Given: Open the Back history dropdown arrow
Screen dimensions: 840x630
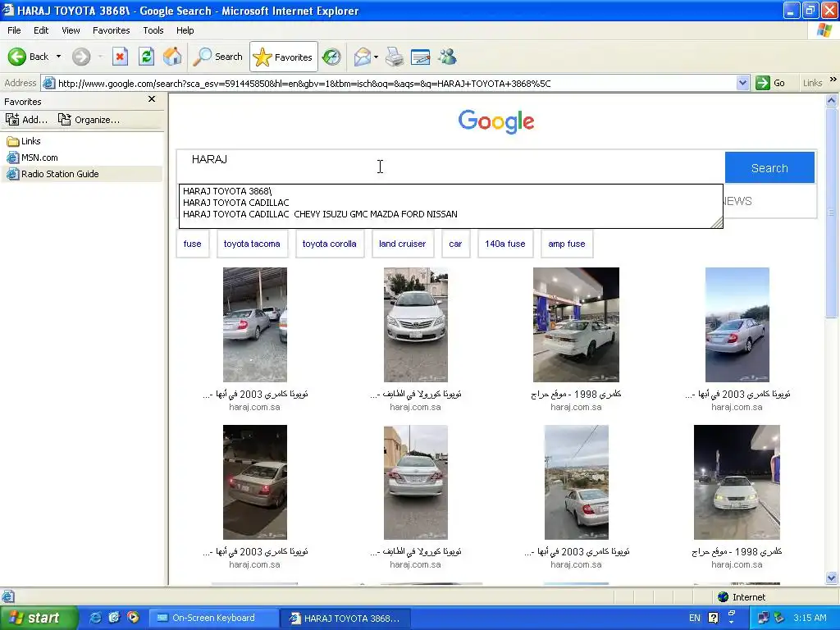Looking at the screenshot, I should pyautogui.click(x=58, y=57).
